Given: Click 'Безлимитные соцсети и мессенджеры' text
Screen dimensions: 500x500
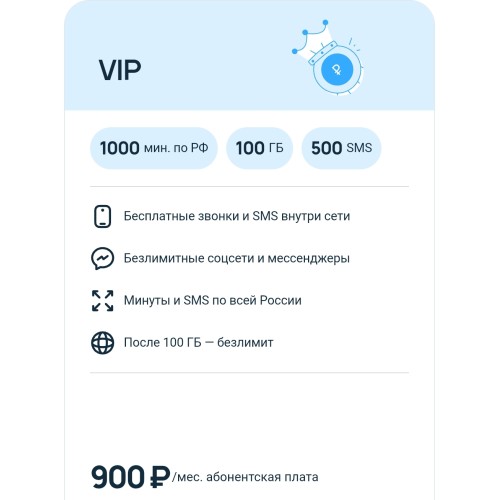Looking at the screenshot, I should click(x=237, y=258).
